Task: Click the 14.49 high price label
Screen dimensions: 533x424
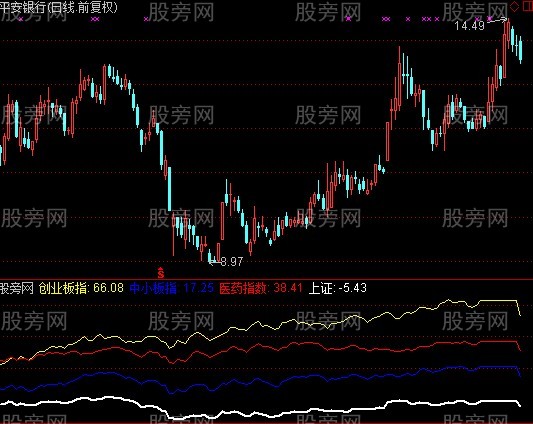Action: 469,26
